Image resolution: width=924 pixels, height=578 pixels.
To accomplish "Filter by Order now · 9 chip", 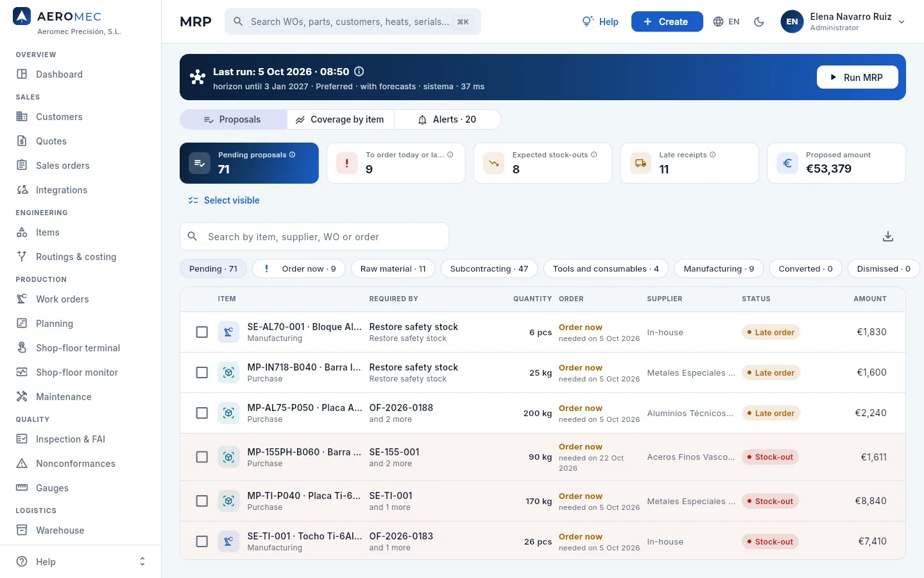I will [x=299, y=269].
